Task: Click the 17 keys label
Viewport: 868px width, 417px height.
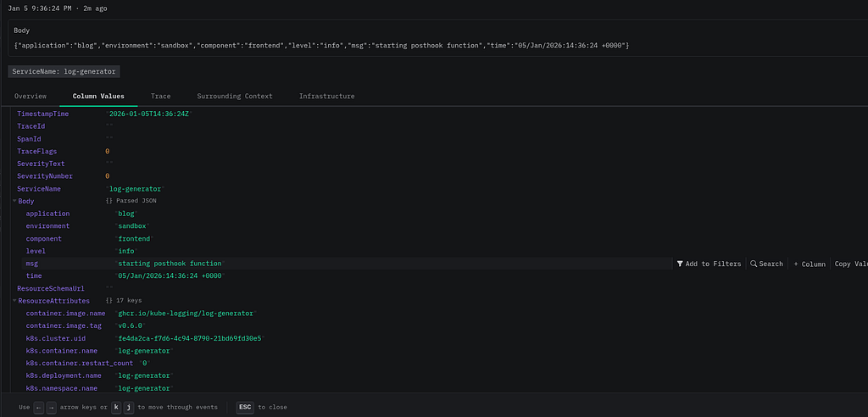Action: 129,301
